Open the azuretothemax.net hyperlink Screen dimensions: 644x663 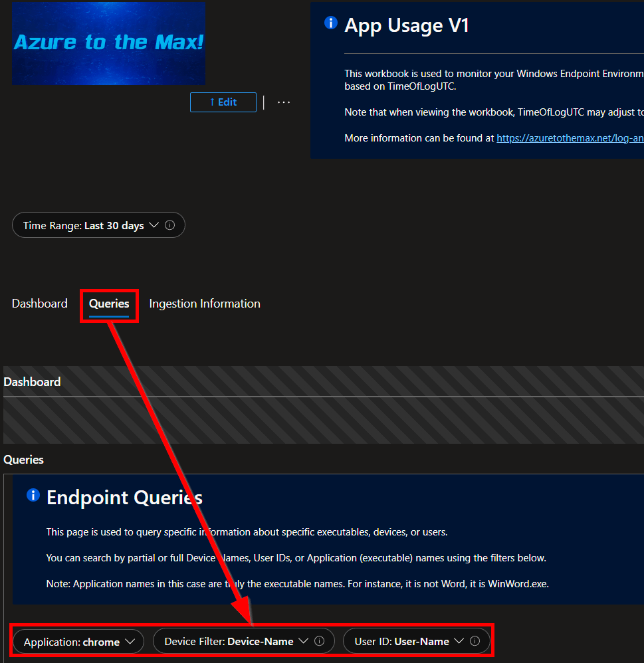[x=570, y=138]
